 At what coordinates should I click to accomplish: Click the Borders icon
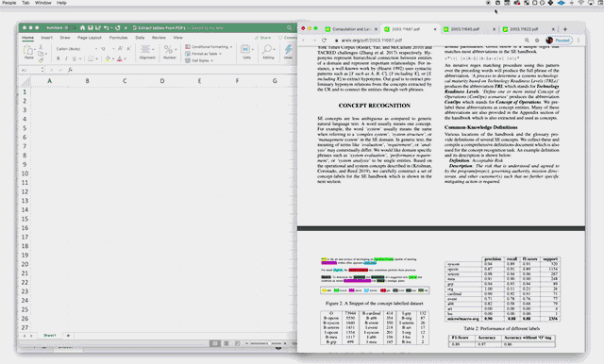(x=91, y=58)
